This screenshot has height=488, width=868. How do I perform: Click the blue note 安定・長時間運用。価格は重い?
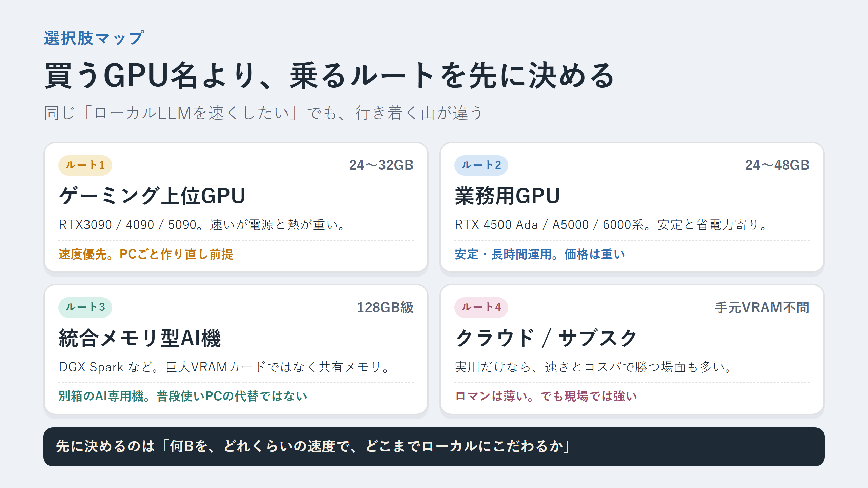[540, 254]
